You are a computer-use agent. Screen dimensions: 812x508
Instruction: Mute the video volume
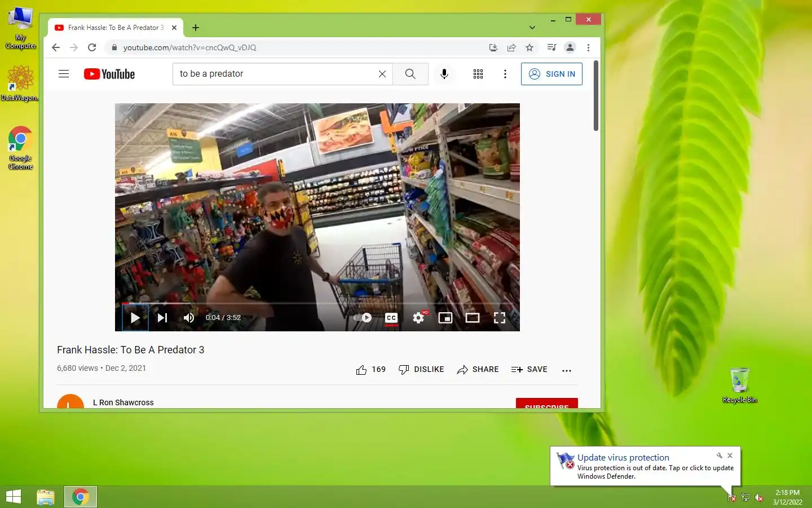tap(189, 318)
